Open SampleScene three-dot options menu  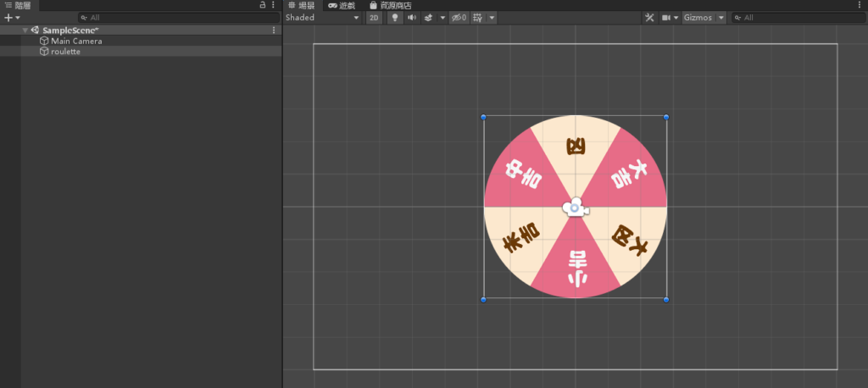click(x=273, y=30)
